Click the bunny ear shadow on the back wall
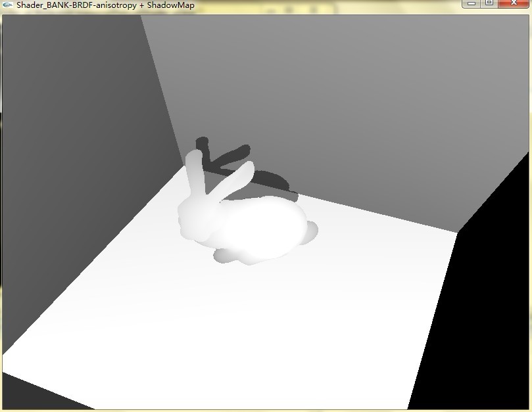This screenshot has height=412, width=532. tap(227, 158)
